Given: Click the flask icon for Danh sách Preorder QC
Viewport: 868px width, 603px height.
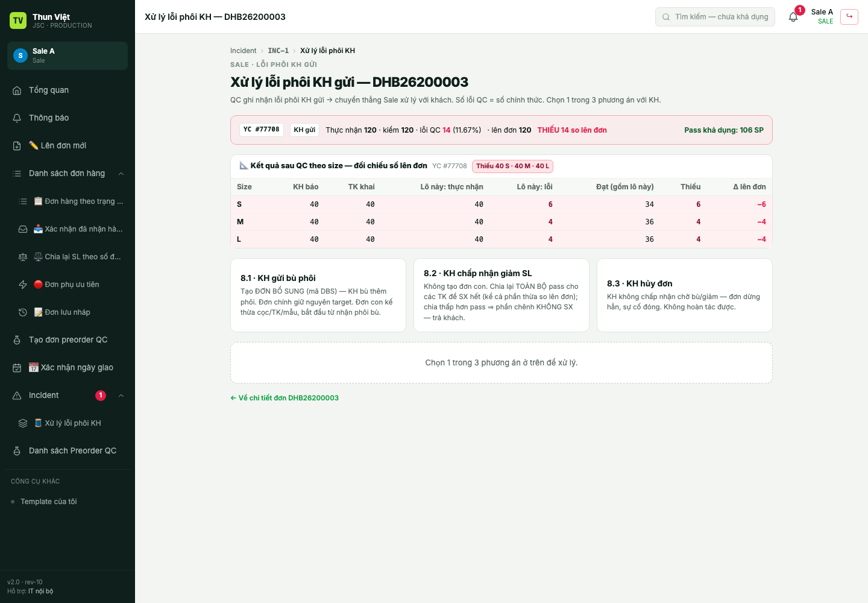Looking at the screenshot, I should tap(17, 451).
